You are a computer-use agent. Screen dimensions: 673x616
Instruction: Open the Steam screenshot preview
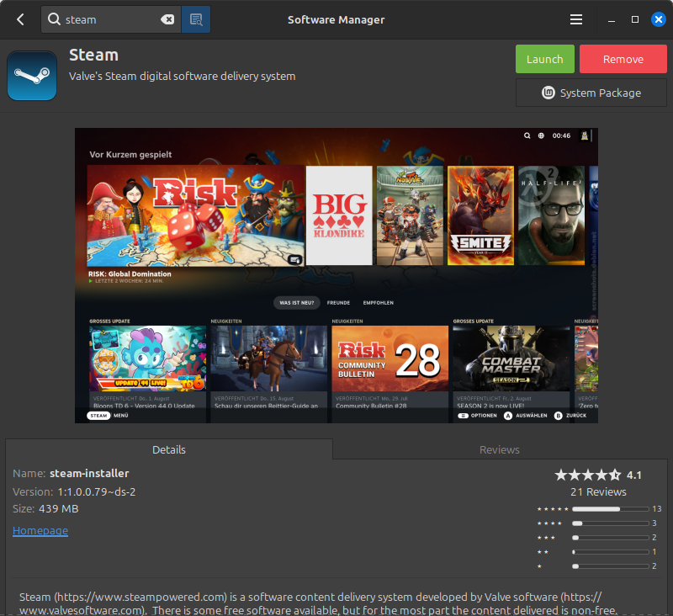pyautogui.click(x=336, y=275)
